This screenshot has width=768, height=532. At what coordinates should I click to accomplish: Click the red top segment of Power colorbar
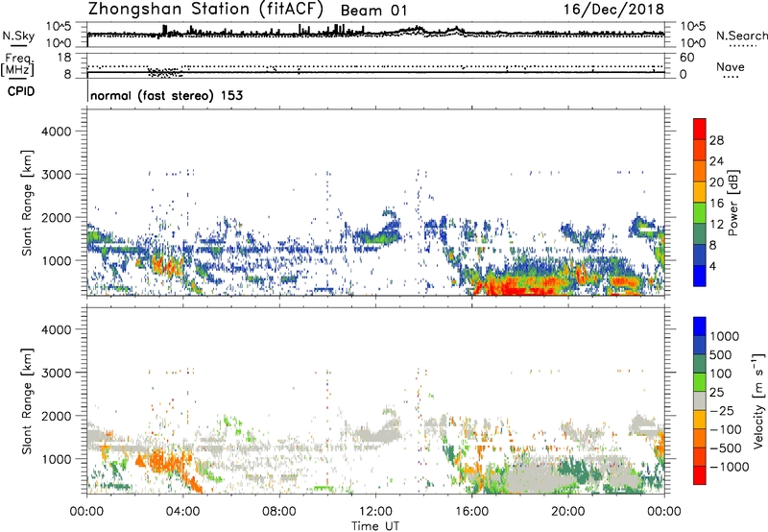(x=700, y=129)
